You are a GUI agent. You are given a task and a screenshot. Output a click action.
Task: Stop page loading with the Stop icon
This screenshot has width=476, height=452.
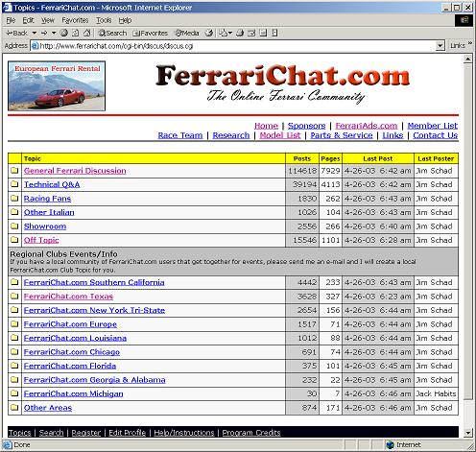point(64,33)
